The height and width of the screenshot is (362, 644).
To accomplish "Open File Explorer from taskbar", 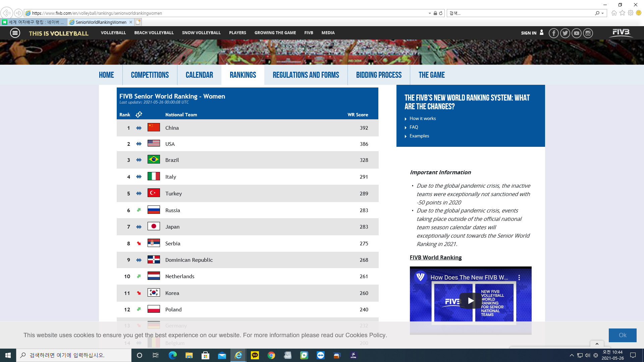I will coord(189,355).
